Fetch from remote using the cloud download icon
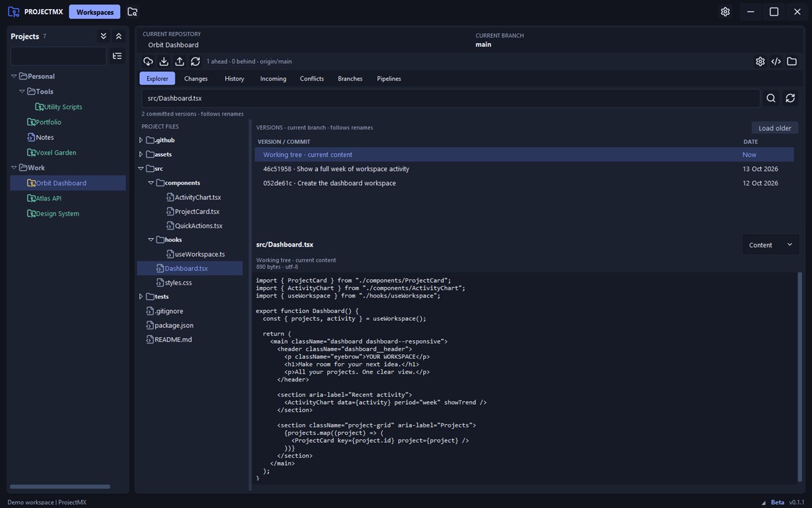 148,61
